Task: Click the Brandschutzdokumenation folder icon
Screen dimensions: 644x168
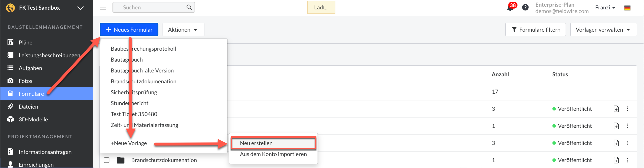Action: click(x=121, y=160)
